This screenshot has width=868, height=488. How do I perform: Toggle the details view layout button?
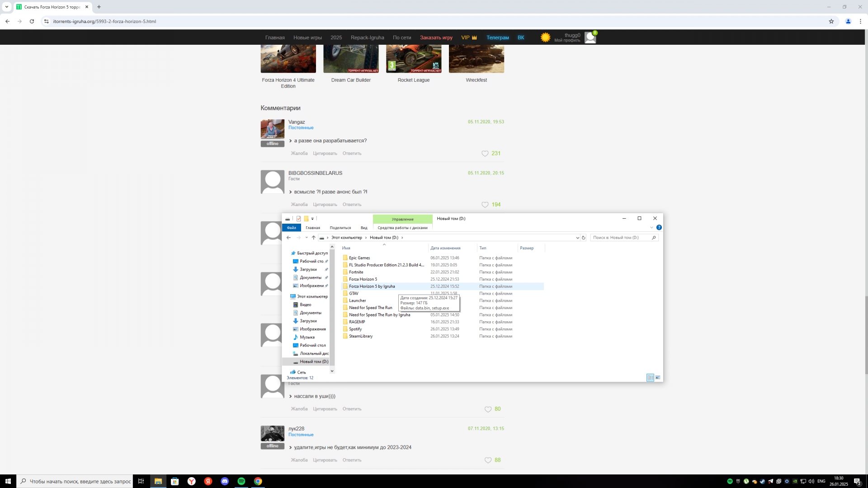pyautogui.click(x=650, y=378)
